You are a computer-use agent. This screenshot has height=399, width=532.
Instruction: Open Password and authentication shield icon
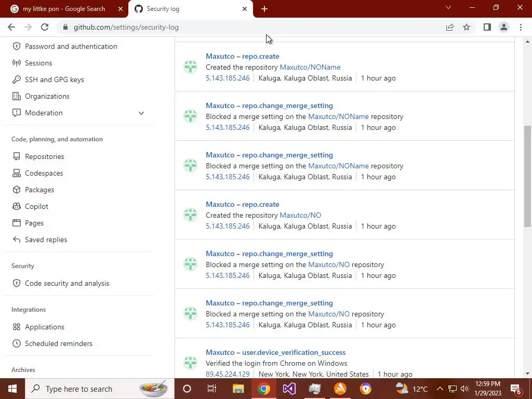tap(16, 46)
